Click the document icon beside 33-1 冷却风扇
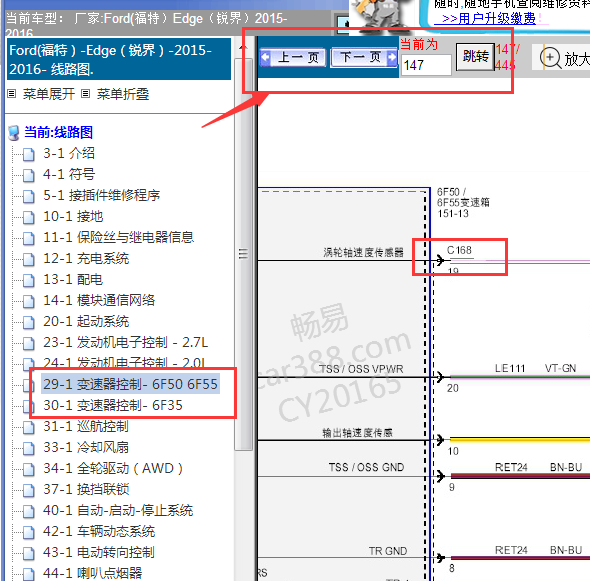 click(x=29, y=449)
